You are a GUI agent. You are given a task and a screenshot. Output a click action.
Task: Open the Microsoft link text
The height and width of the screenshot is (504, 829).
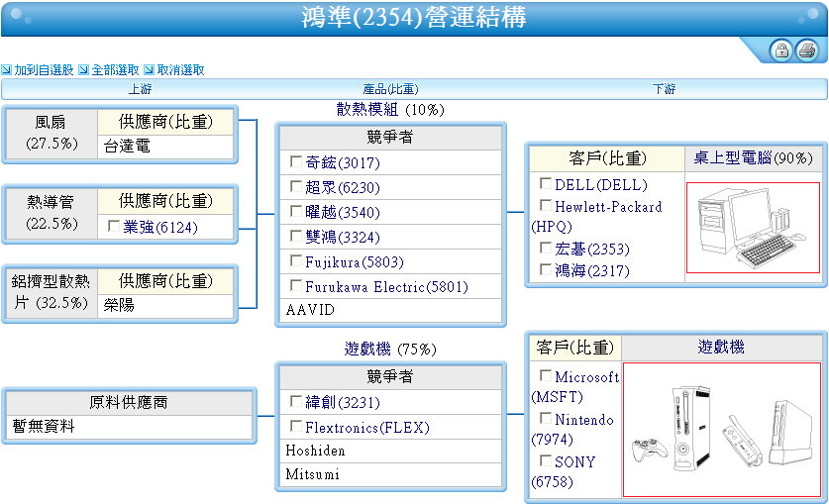pyautogui.click(x=587, y=377)
